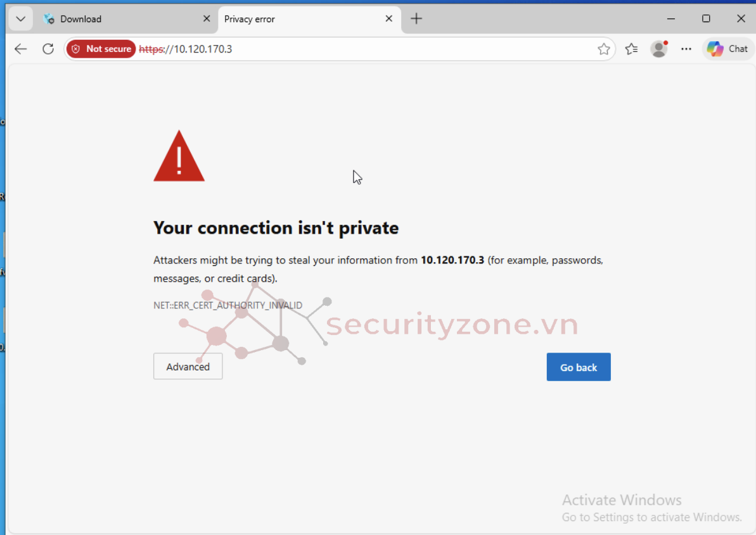Close the Download tab
The height and width of the screenshot is (535, 756).
[207, 19]
